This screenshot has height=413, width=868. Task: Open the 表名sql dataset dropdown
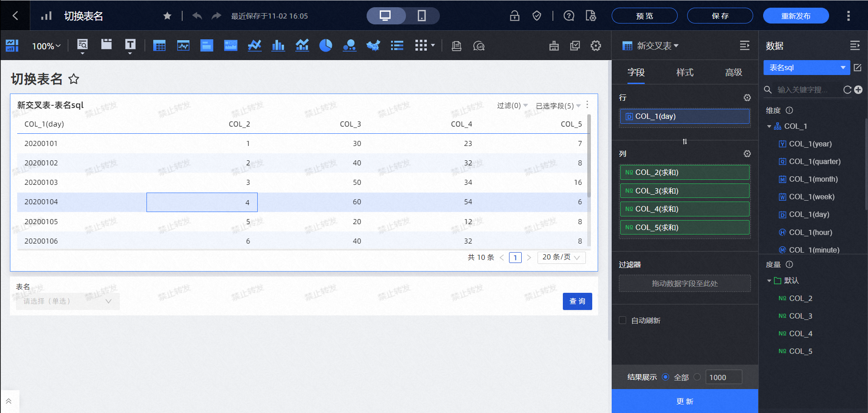(x=807, y=68)
